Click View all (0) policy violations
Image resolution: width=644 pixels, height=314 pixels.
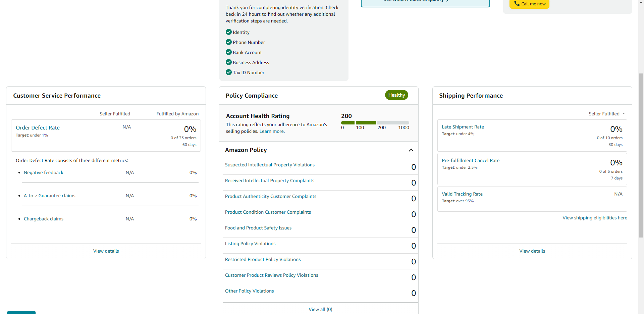pos(320,309)
